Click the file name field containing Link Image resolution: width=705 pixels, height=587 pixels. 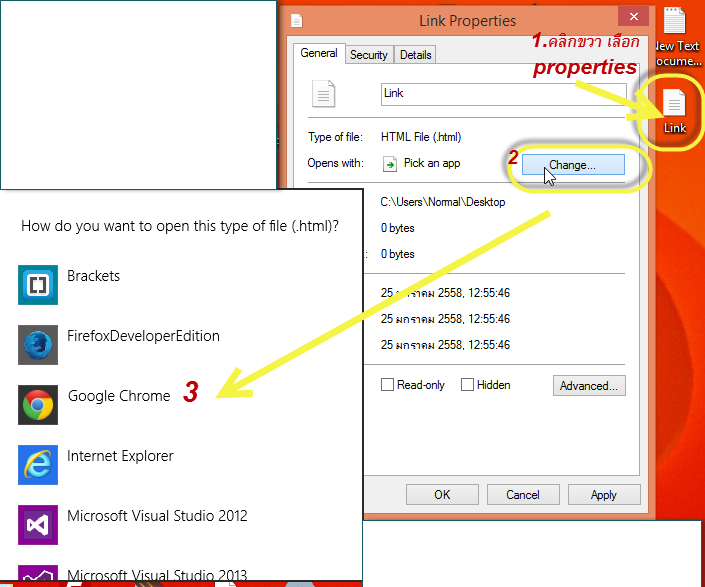503,94
